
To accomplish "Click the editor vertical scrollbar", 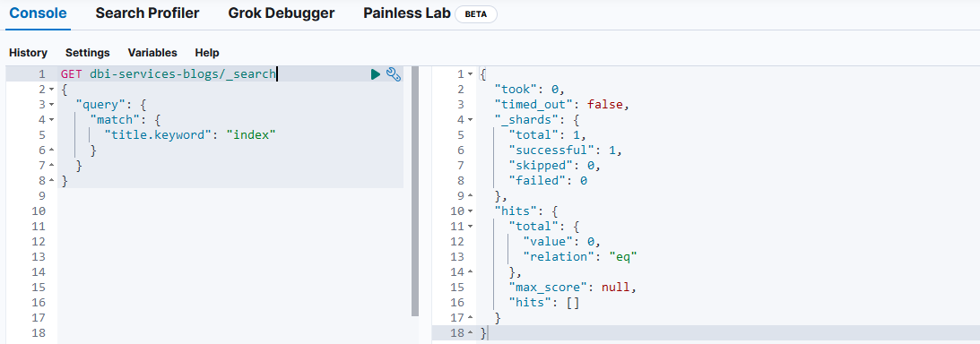I will click(415, 191).
